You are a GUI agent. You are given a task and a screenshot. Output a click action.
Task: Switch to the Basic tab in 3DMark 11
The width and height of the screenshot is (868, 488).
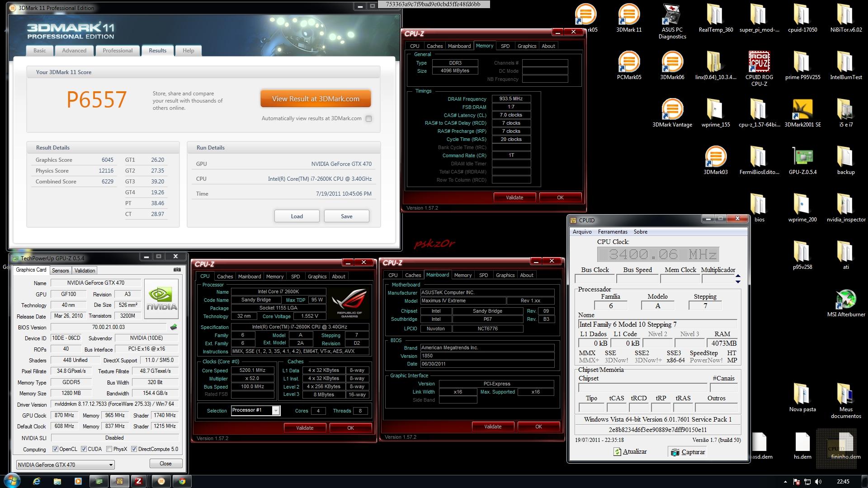coord(40,51)
